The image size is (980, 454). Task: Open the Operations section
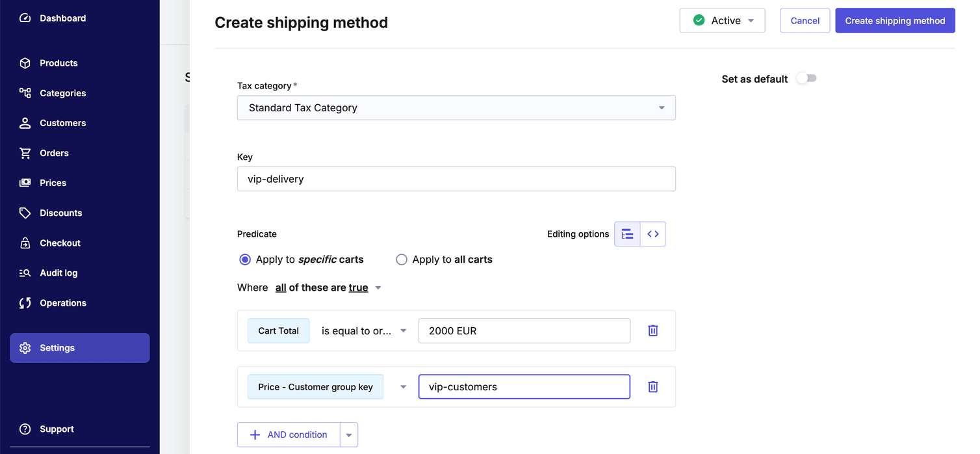tap(62, 302)
